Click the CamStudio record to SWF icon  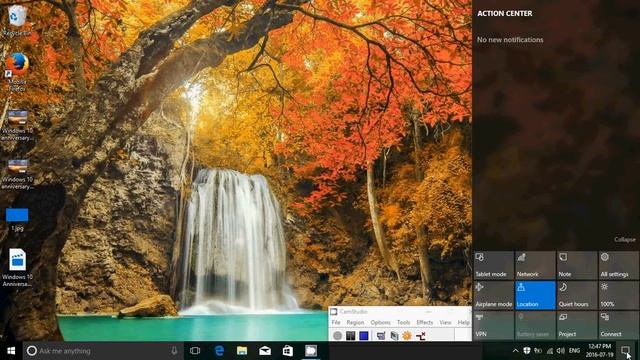pos(394,336)
